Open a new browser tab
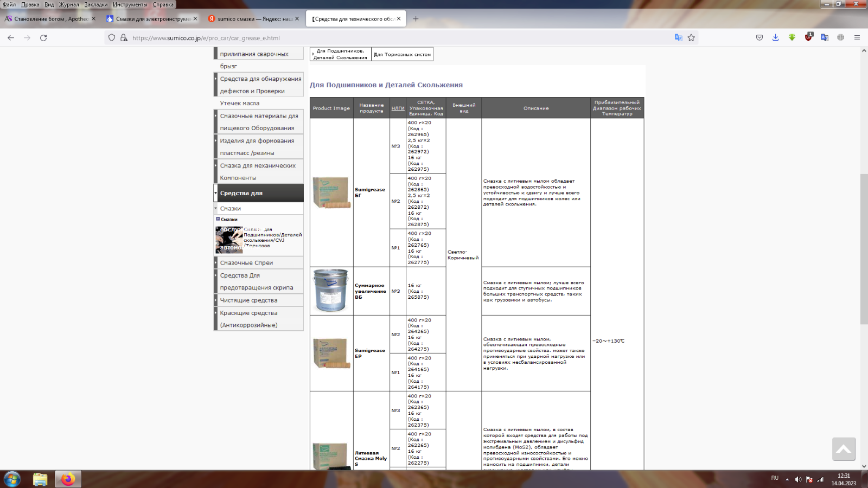The image size is (868, 488). (x=416, y=18)
